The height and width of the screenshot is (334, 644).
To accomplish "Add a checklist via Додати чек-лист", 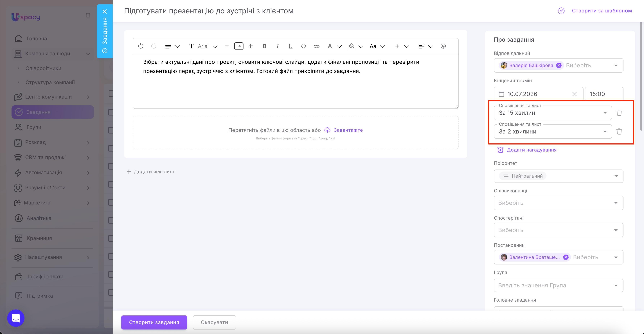I will coord(150,172).
